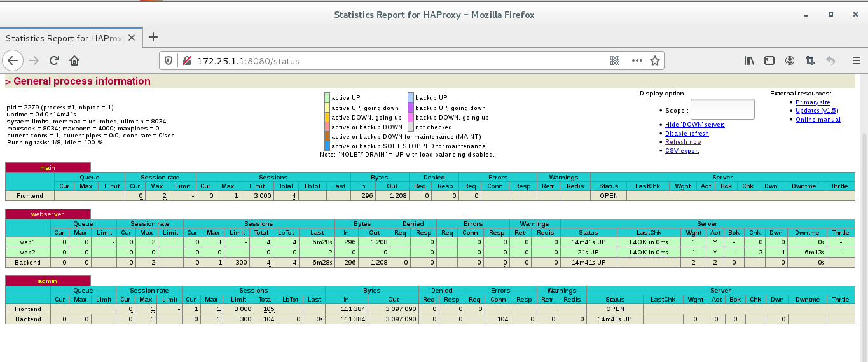868x362 pixels.
Task: Click the QR code icon in address bar
Action: coord(615,60)
